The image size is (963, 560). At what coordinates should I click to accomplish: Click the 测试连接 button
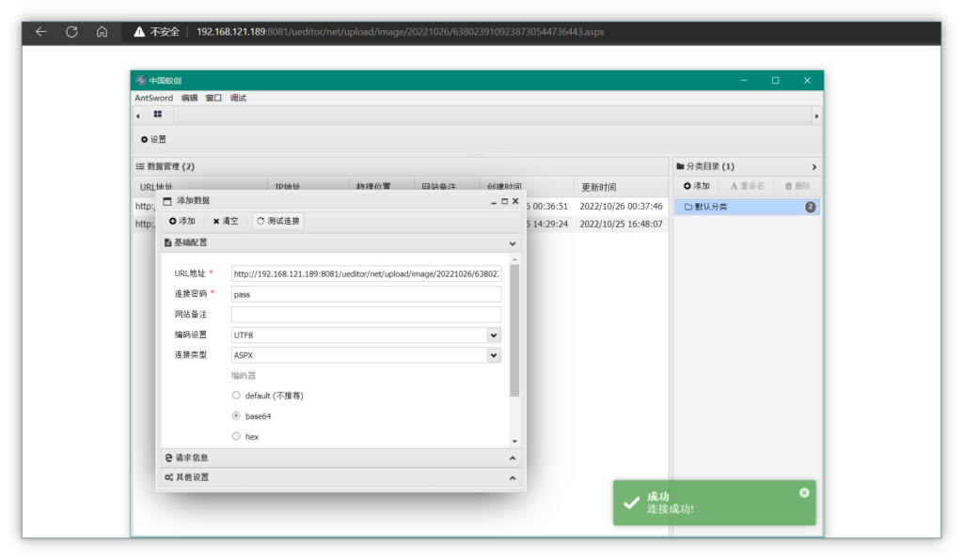click(x=278, y=222)
